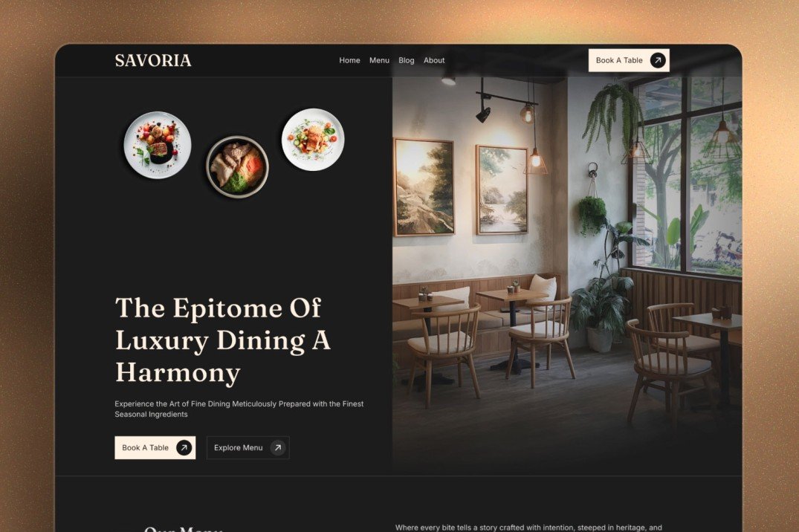
Task: Click the SAVORIA logo
Action: coord(153,60)
